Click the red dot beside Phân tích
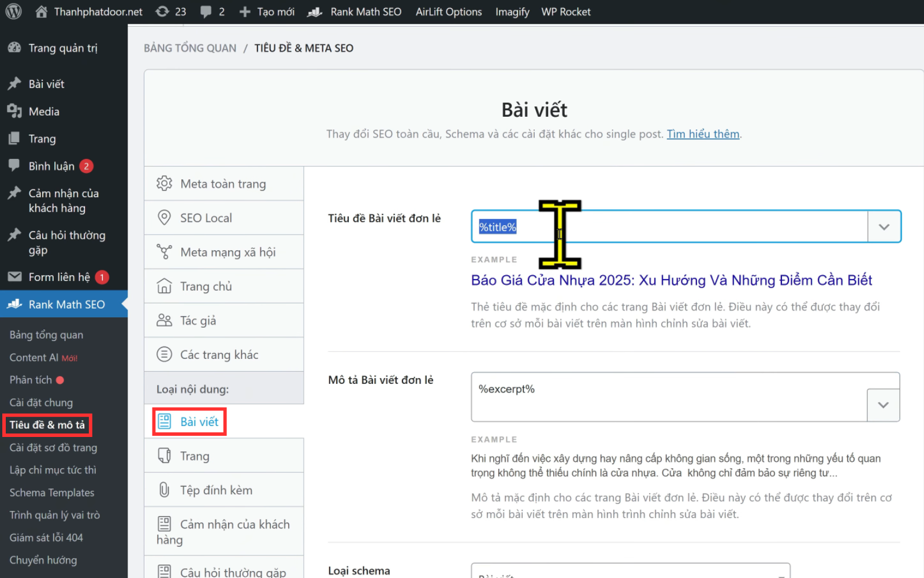Screen dimensions: 924x578 (x=59, y=380)
